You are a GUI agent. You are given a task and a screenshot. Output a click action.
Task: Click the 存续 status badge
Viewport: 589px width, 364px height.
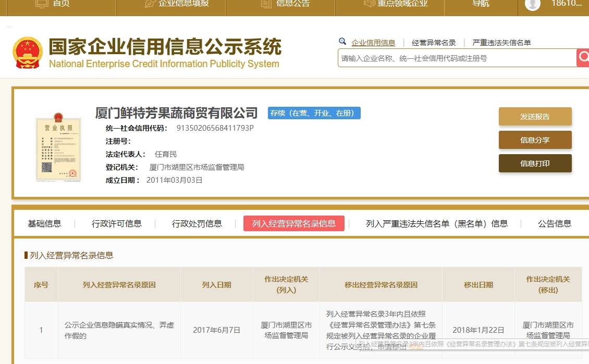[314, 113]
